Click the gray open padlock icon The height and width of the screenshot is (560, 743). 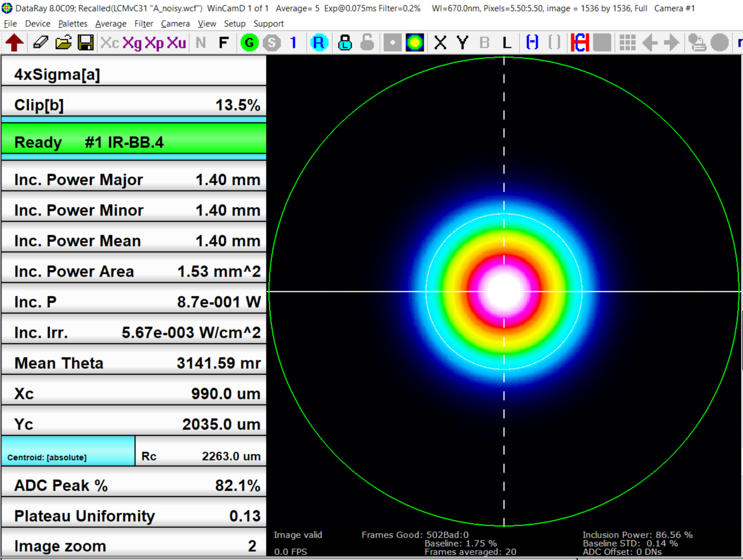coord(367,43)
